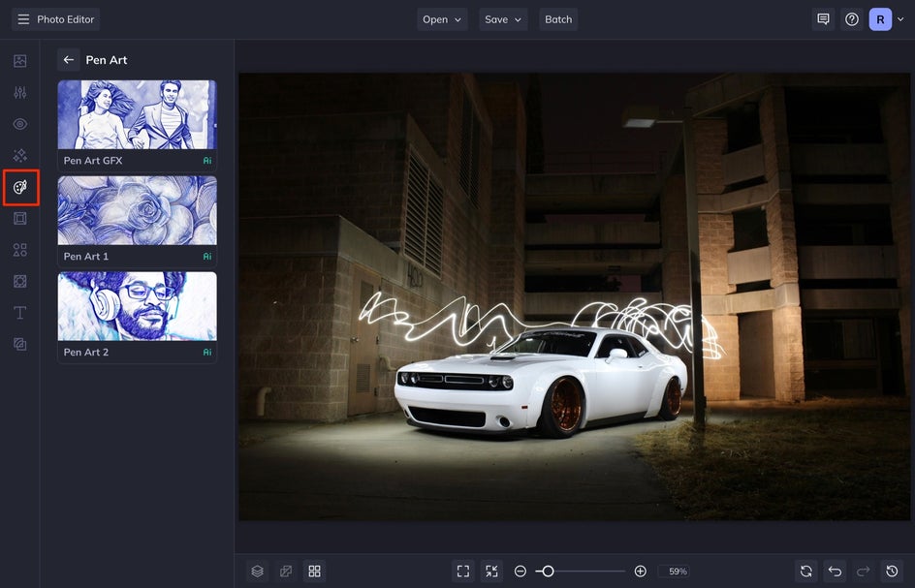The image size is (915, 588).
Task: Apply the Pen Art 1 effect
Action: 137,221
